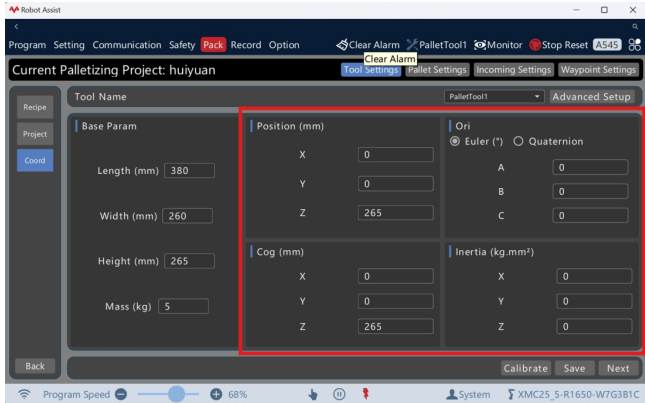Viewport: 645px width, 403px height.
Task: Click the A545 status badge
Action: tap(607, 45)
